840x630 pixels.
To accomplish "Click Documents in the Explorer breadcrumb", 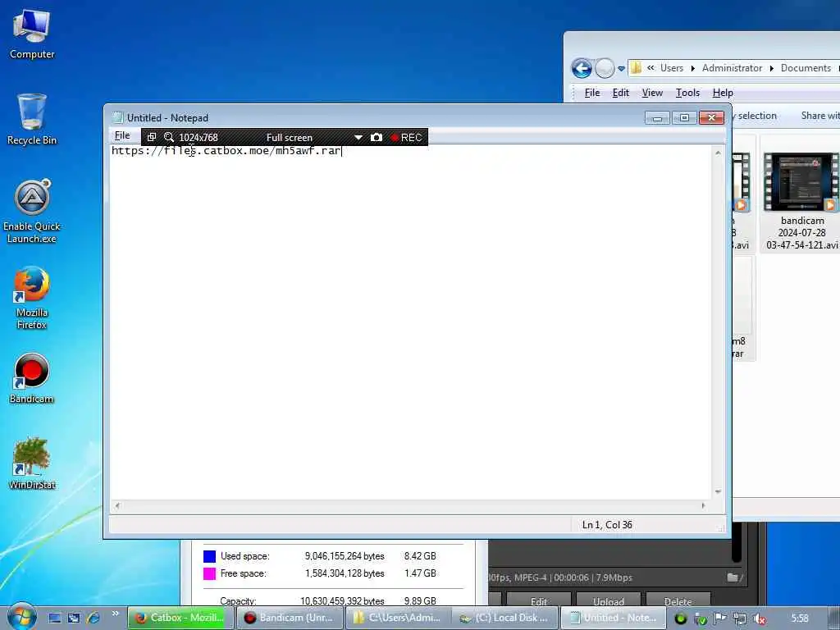I will (806, 68).
